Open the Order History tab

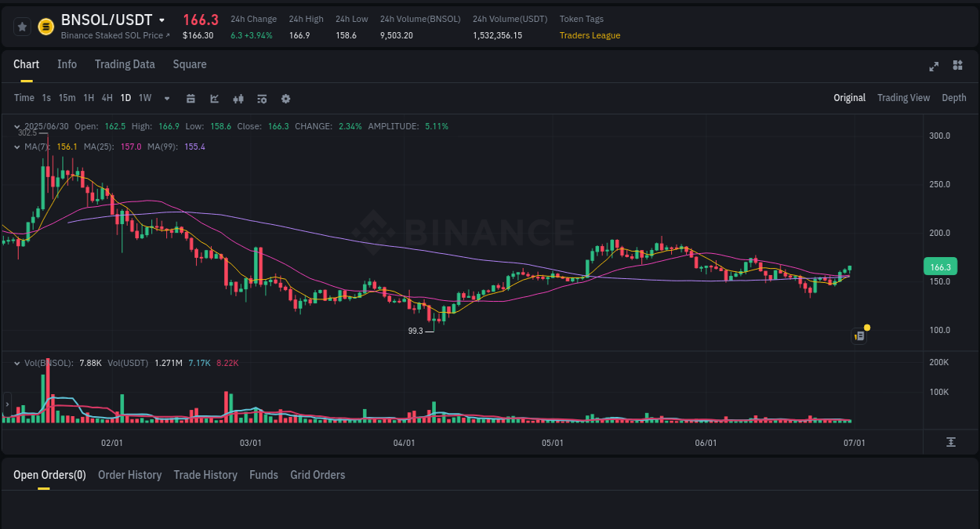[x=129, y=474]
